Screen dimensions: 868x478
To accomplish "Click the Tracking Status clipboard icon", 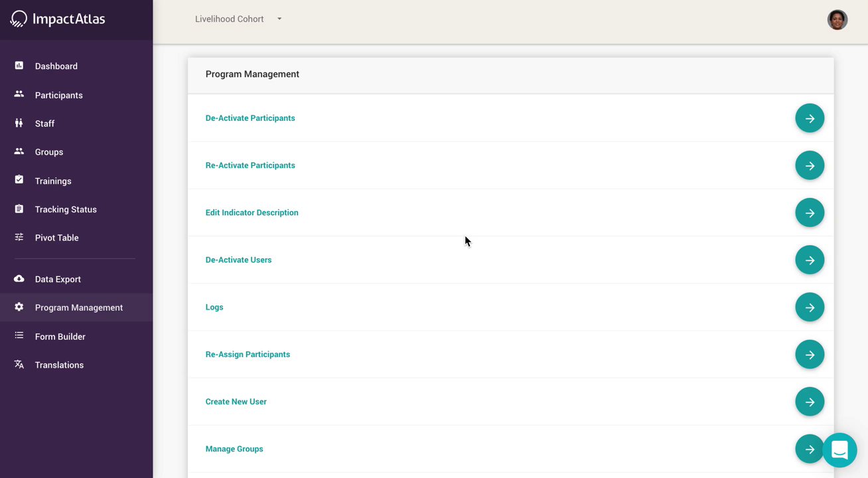I will tap(19, 208).
